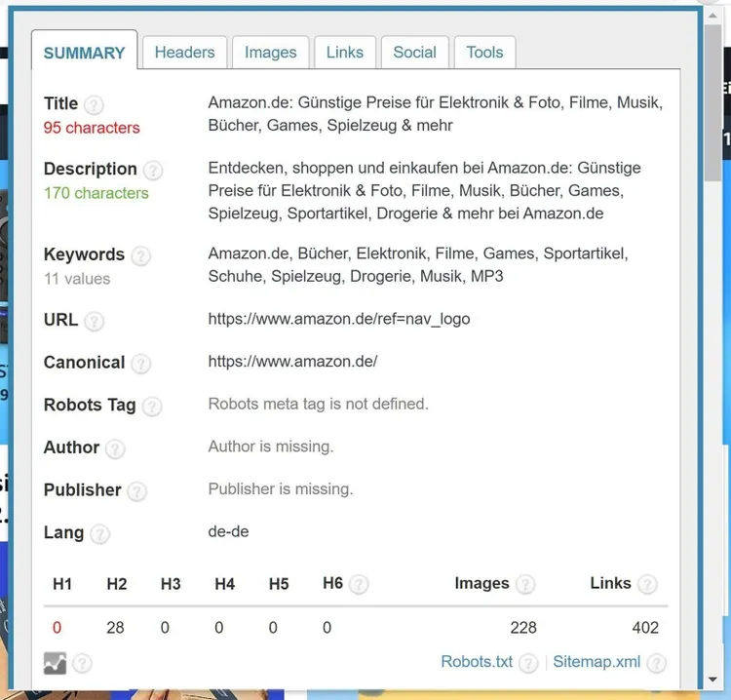Image resolution: width=731 pixels, height=700 pixels.
Task: Click the help icon next to Canonical
Action: point(140,364)
